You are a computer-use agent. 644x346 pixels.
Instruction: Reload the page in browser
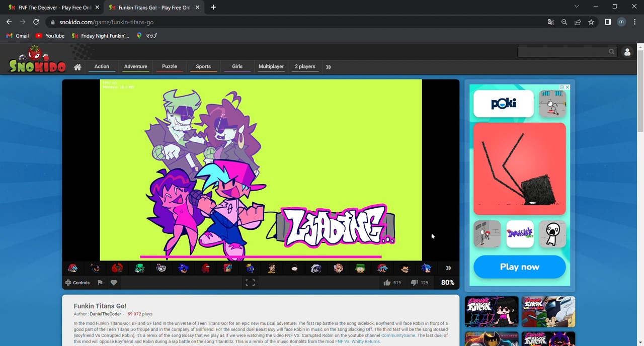pos(36,22)
